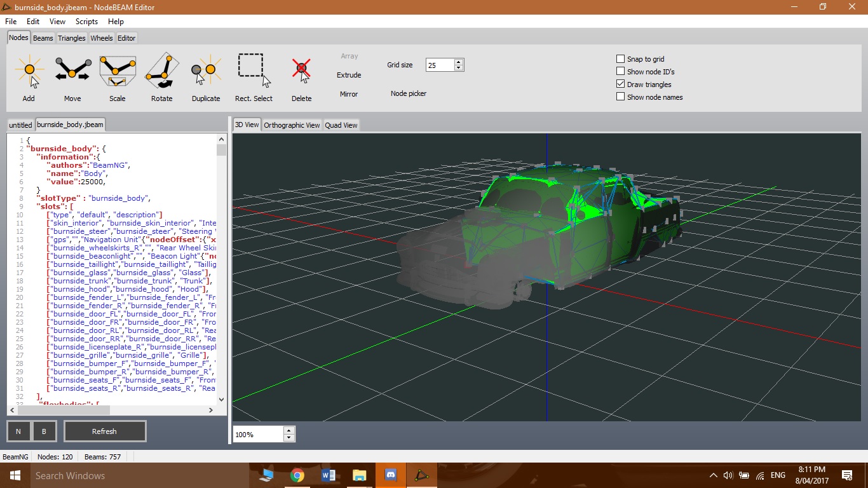Screen dimensions: 868x488
Task: Turn on Show node ID's
Action: tap(621, 72)
